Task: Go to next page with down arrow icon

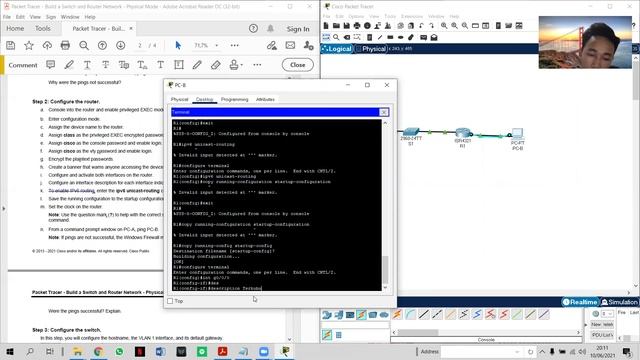Action: [x=120, y=45]
